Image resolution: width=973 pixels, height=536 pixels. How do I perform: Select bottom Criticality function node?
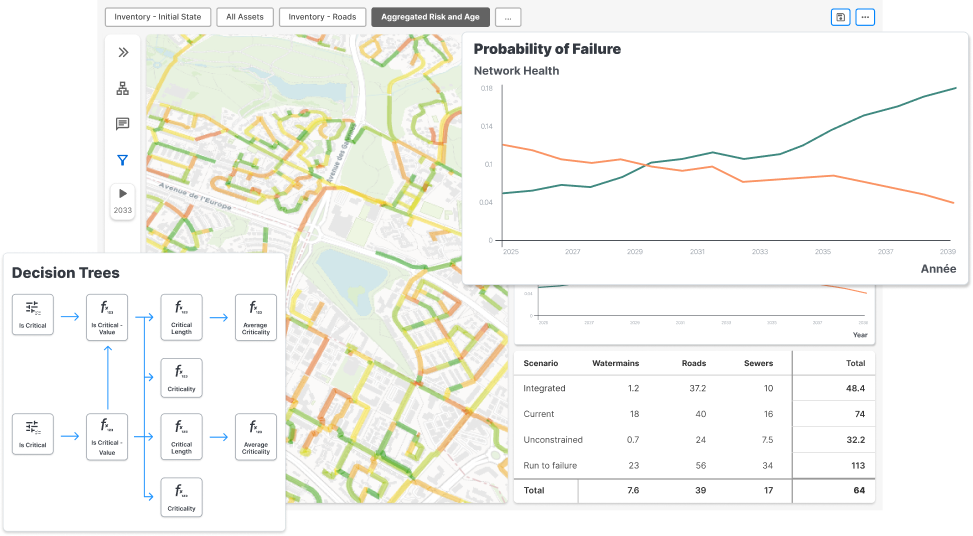[x=181, y=497]
